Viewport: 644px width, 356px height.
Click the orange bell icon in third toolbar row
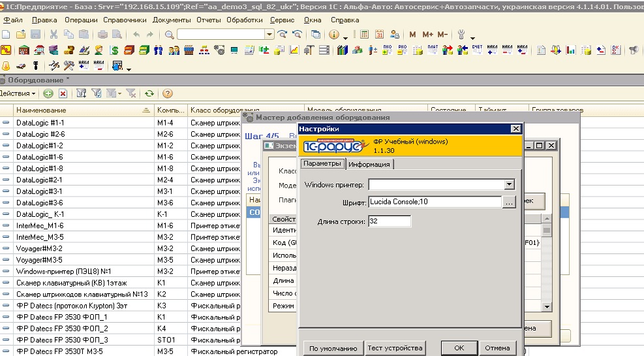[x=6, y=66]
